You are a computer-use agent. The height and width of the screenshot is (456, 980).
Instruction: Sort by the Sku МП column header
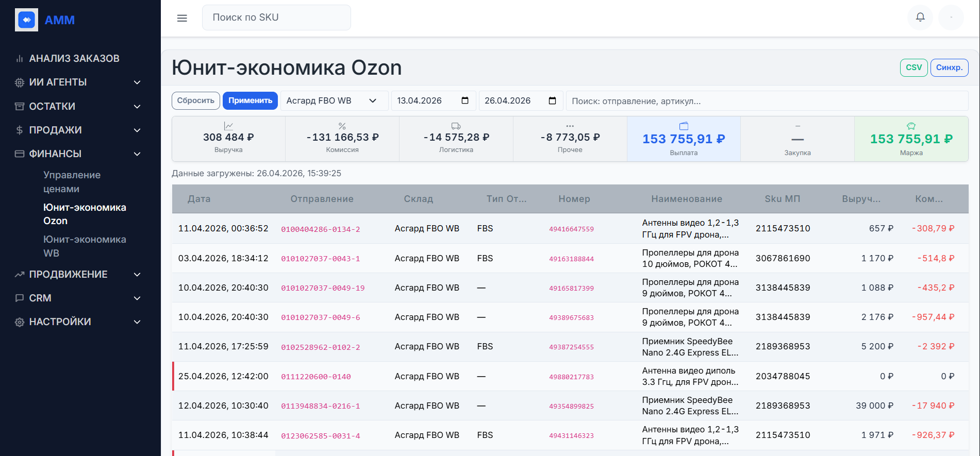(x=783, y=199)
